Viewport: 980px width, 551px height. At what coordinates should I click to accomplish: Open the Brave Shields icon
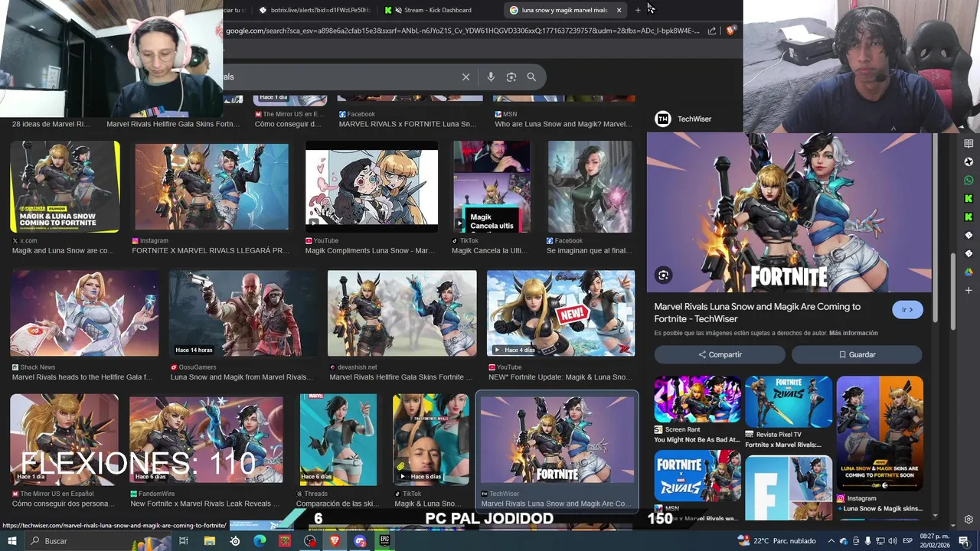[x=731, y=31]
